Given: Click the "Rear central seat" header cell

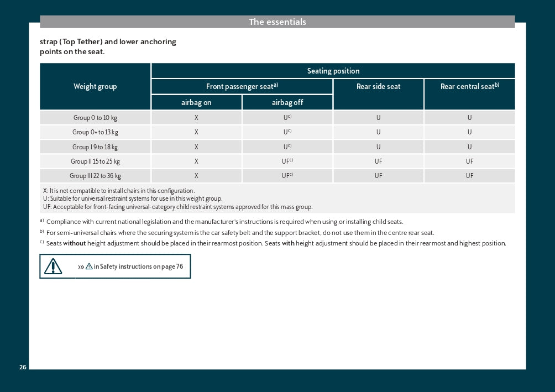Looking at the screenshot, I should click(469, 87).
